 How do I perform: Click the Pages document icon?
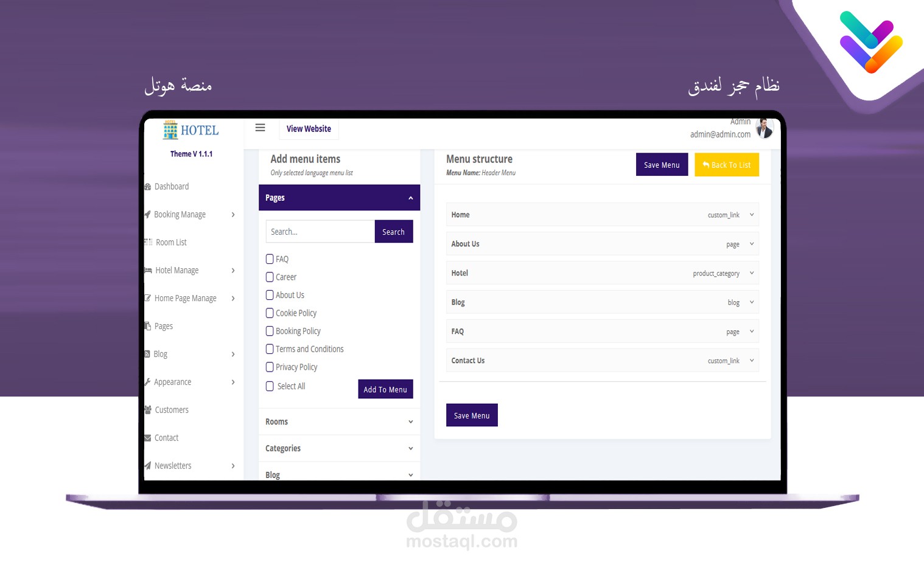[147, 326]
